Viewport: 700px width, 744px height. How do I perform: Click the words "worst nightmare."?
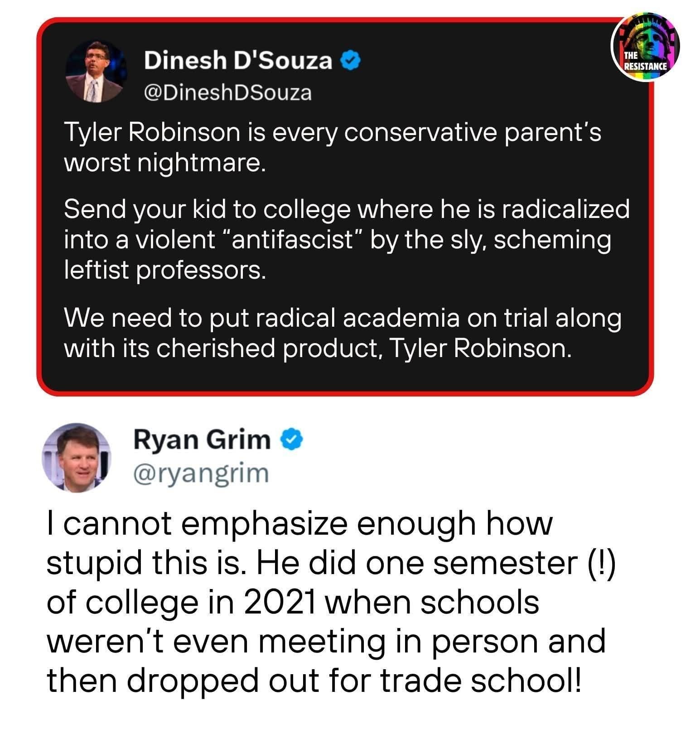click(164, 163)
